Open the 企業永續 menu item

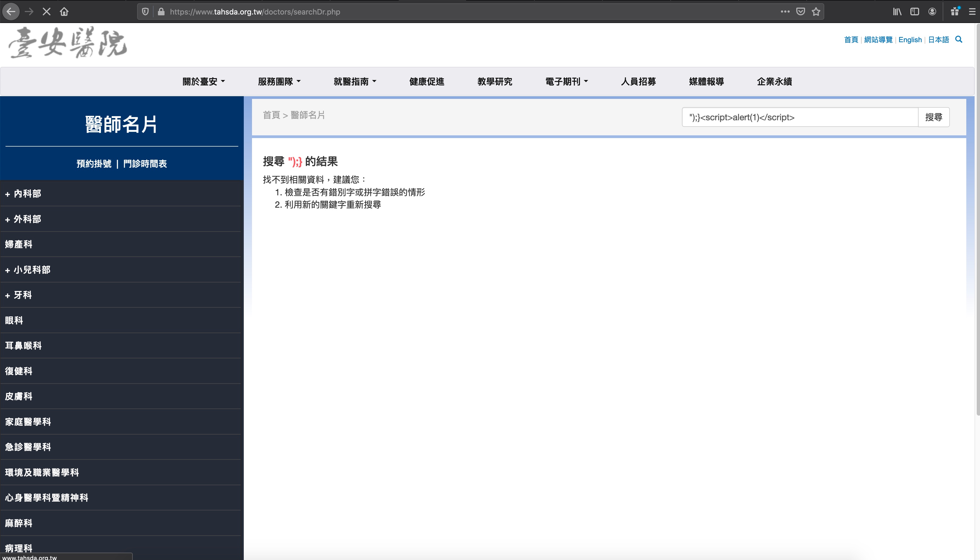coord(774,82)
